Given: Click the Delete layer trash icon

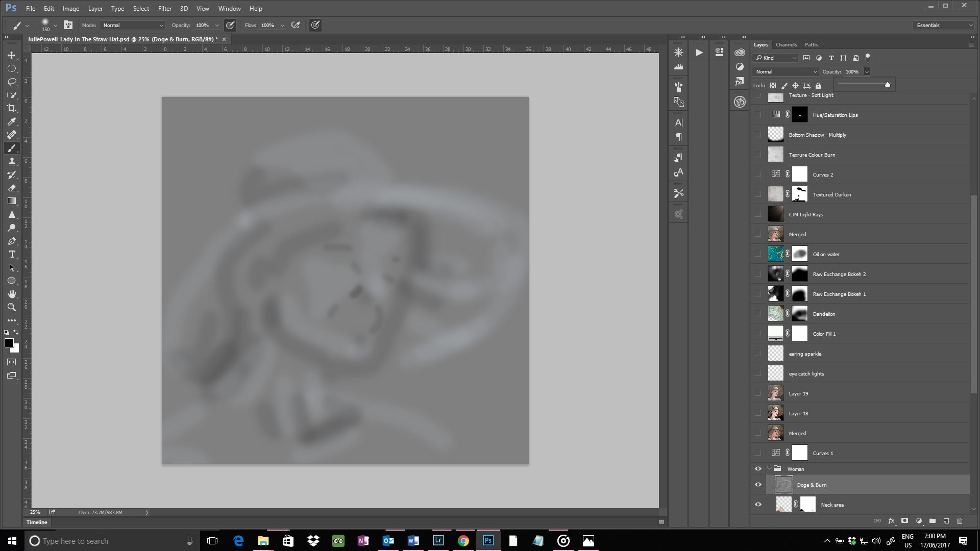Looking at the screenshot, I should click(x=960, y=521).
